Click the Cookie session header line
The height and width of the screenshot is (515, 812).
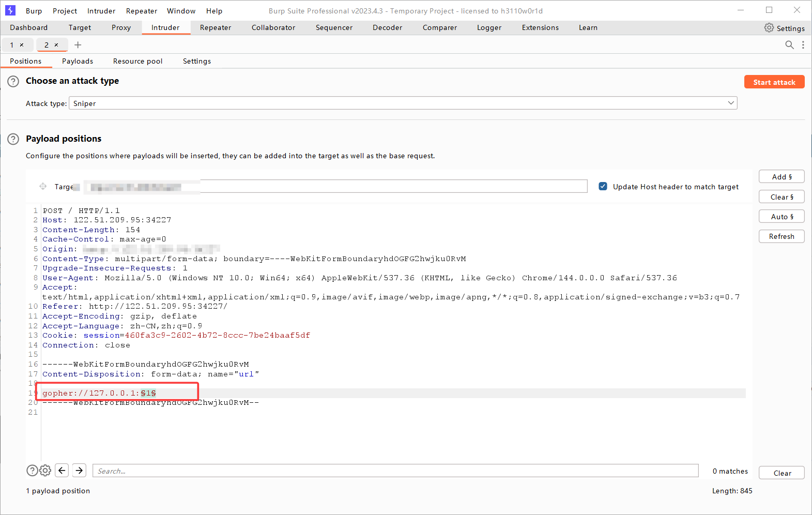tap(176, 336)
